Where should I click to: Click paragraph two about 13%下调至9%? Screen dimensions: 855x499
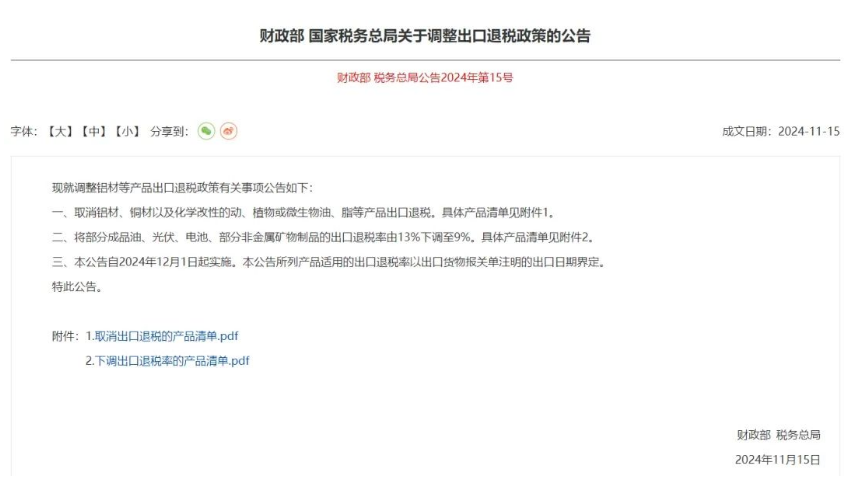(323, 237)
